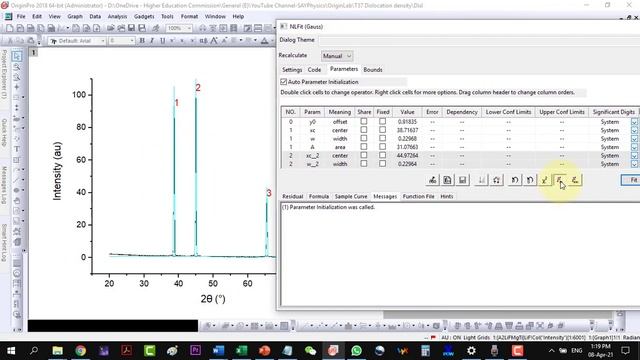640x360 pixels.
Task: Open Windows Settings gear on taskbar
Action: point(471,351)
